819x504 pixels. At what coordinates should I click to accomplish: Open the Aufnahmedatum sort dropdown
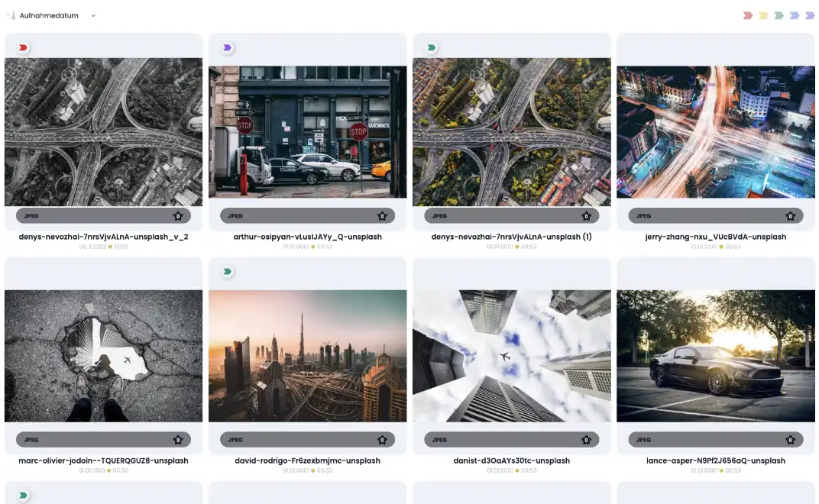[x=49, y=15]
